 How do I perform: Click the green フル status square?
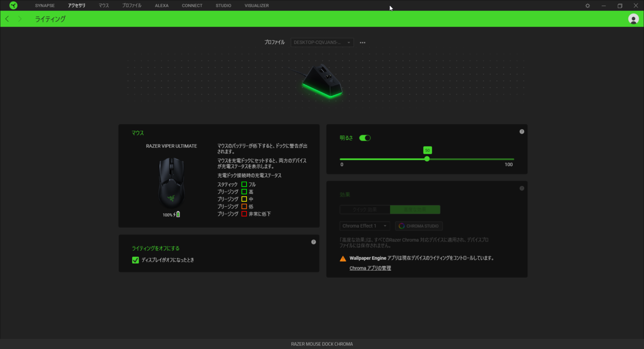(x=244, y=184)
